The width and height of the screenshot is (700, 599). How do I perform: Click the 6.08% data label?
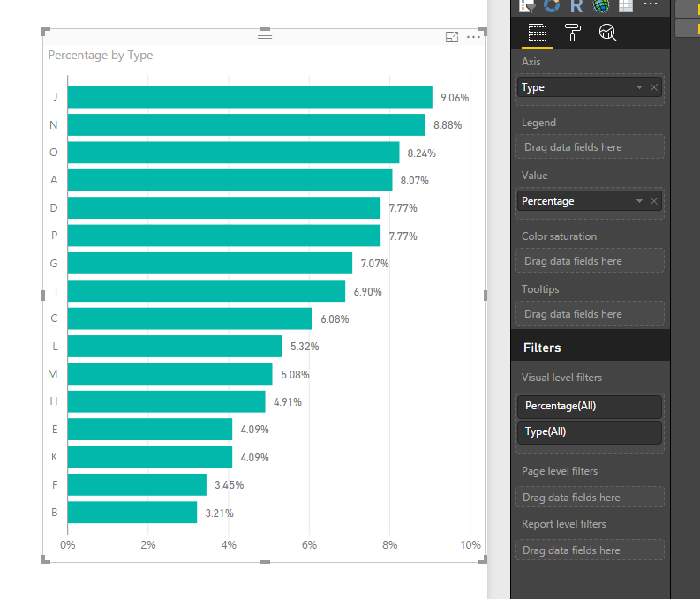(x=335, y=319)
